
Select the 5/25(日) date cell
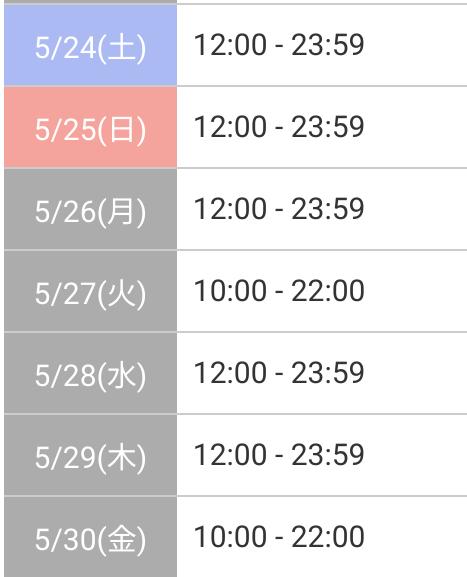click(x=91, y=128)
